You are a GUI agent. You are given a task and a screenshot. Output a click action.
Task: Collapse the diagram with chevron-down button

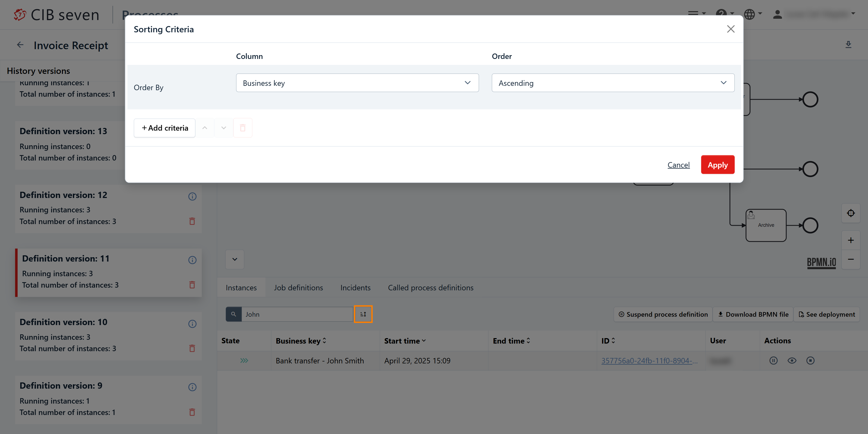tap(235, 259)
